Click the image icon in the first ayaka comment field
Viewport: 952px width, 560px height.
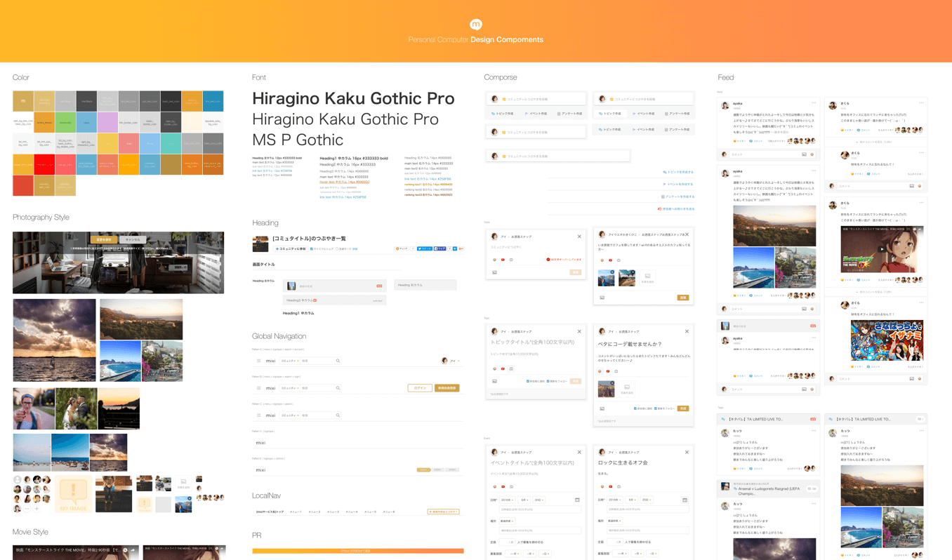804,154
